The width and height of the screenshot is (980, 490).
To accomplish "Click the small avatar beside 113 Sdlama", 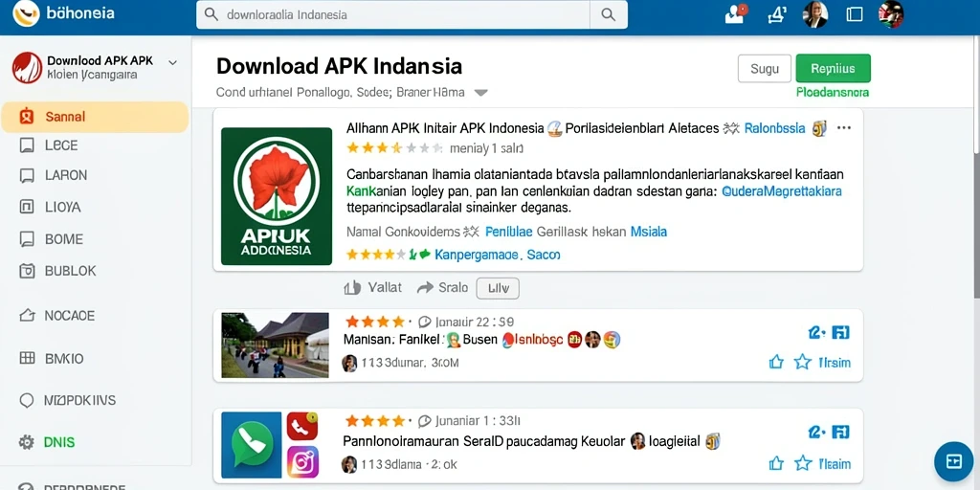I will (350, 464).
